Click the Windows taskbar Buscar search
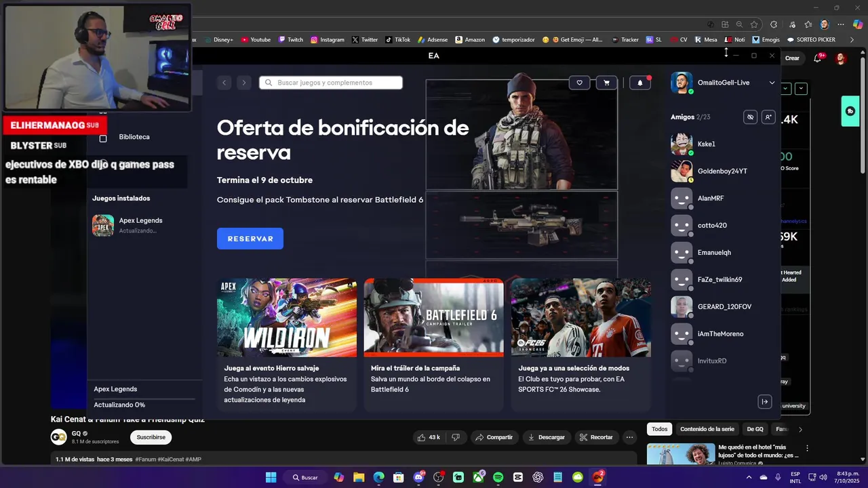Image resolution: width=868 pixels, height=488 pixels. coord(304,477)
